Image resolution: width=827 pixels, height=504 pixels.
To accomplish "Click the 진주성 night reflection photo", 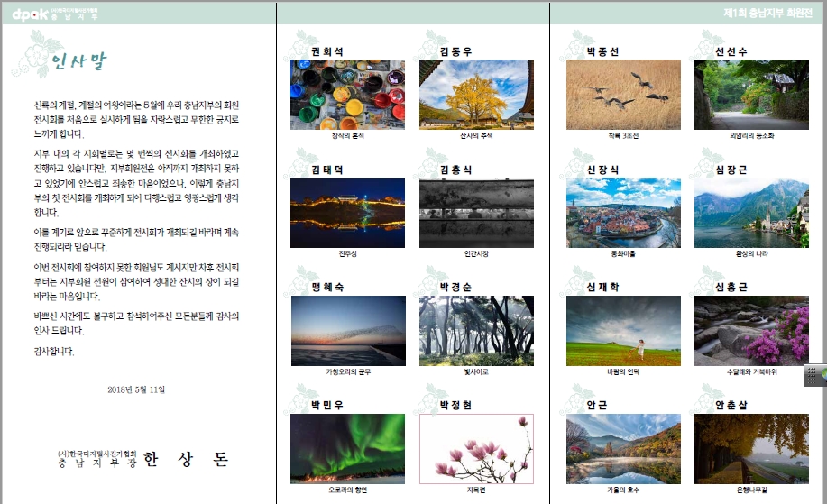I will tap(347, 213).
